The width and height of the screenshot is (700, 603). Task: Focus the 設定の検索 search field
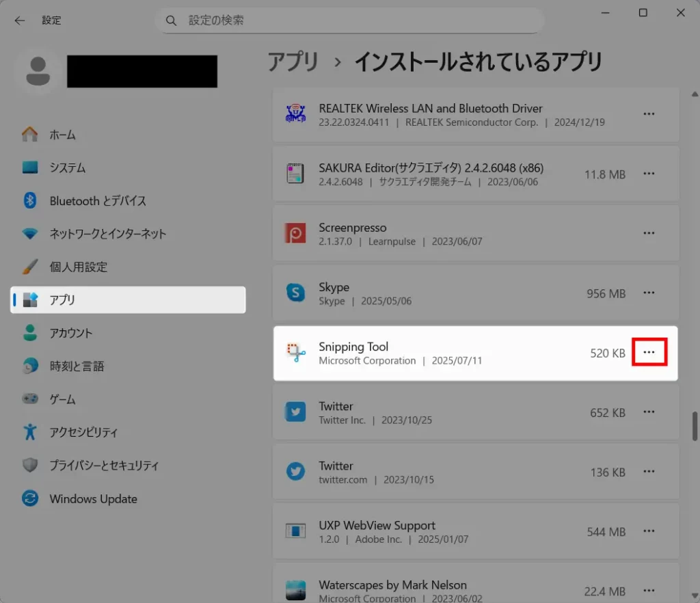click(349, 20)
